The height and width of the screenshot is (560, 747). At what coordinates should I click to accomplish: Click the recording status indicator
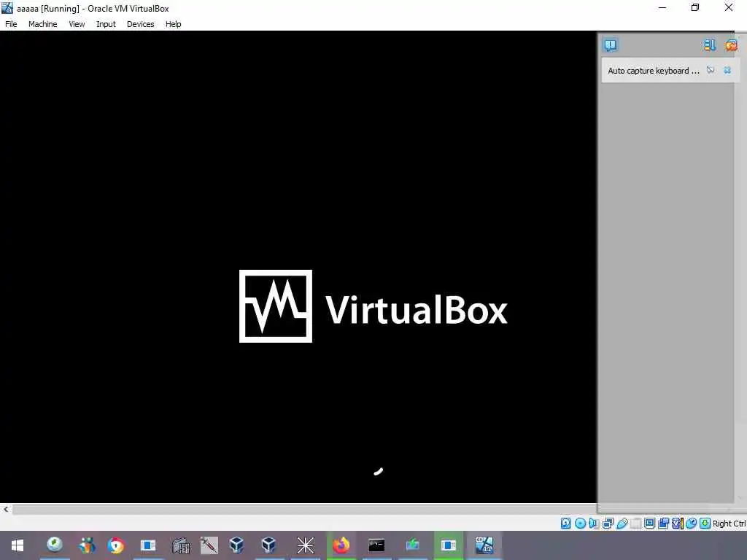[x=663, y=524]
